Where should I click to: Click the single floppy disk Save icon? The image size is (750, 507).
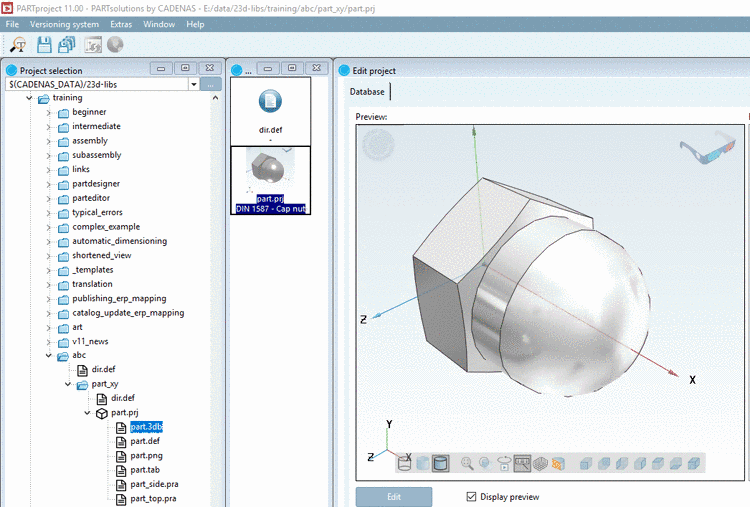point(44,45)
